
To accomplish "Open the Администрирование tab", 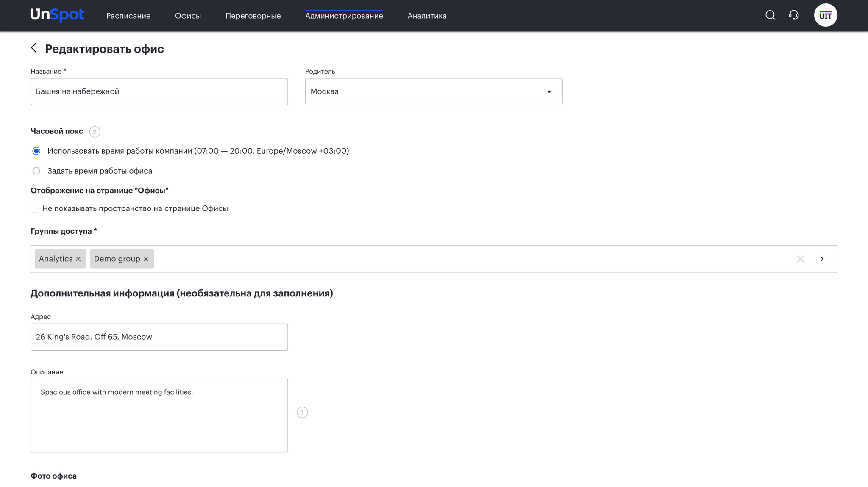I will pos(344,16).
